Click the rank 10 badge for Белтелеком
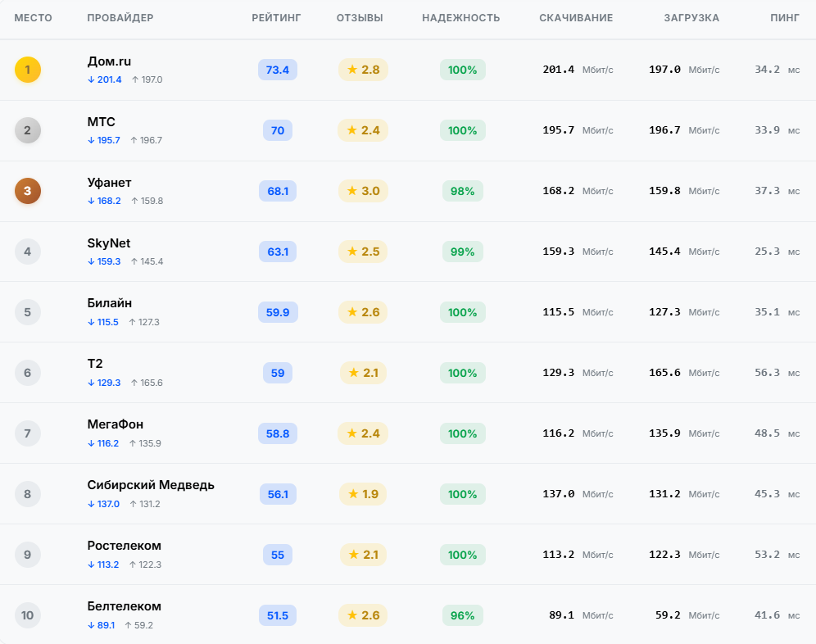This screenshot has height=644, width=816. 28,615
